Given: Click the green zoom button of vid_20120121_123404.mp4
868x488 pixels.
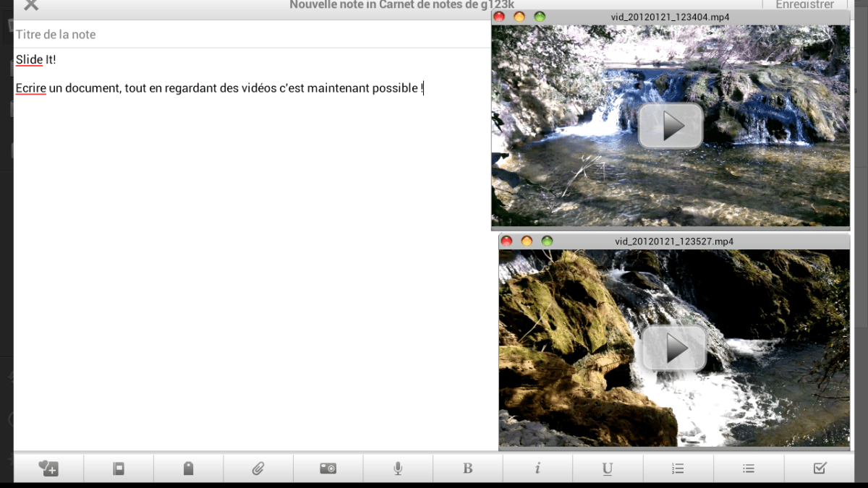Looking at the screenshot, I should pyautogui.click(x=540, y=17).
